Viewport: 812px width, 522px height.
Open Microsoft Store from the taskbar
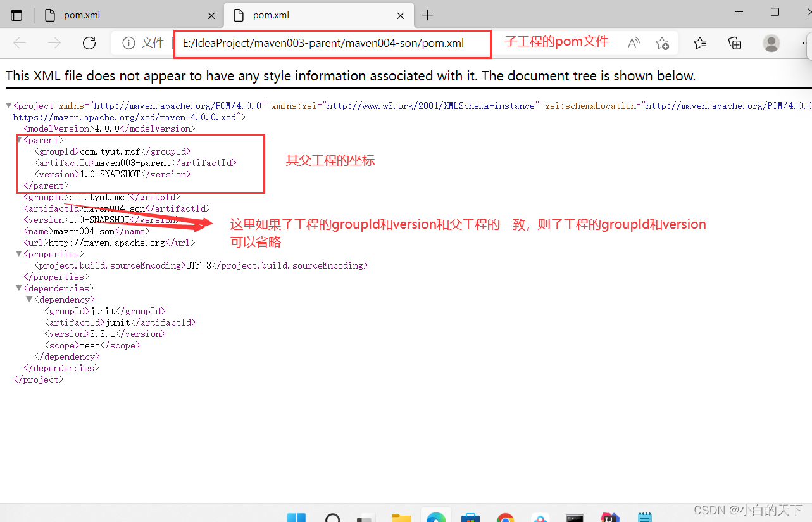(x=471, y=518)
